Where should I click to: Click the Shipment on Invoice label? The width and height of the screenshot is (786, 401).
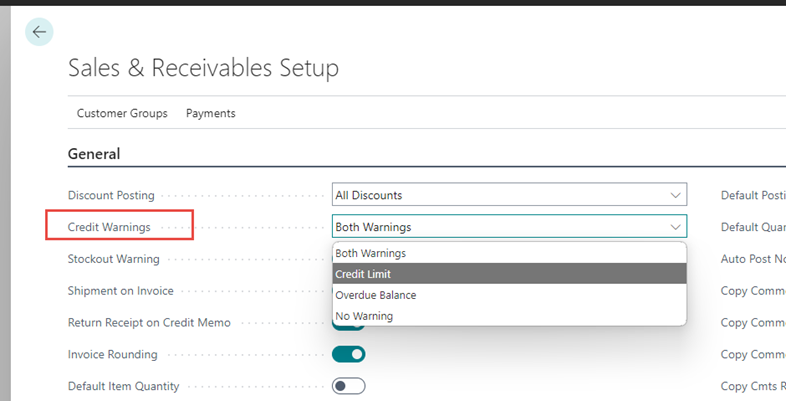[x=120, y=291]
